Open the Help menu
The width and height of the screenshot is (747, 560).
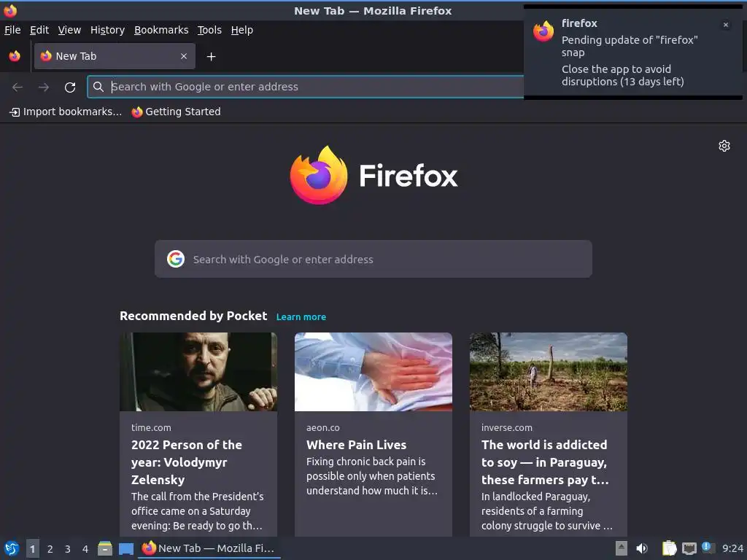click(x=242, y=30)
